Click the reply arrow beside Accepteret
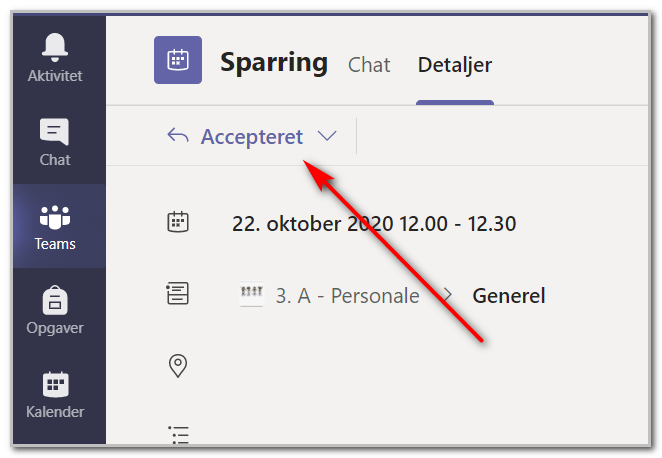This screenshot has height=458, width=662. pos(178,136)
